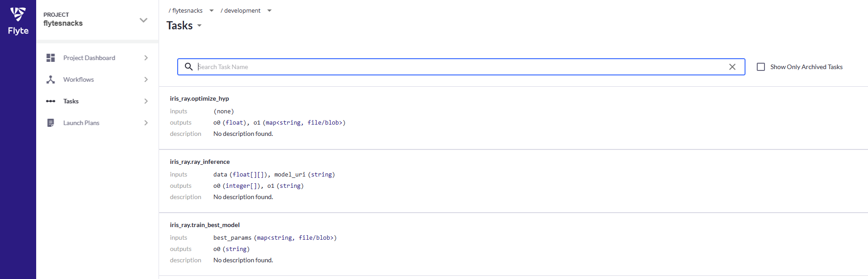Viewport: 868px width, 279px height.
Task: Open the flytesnacks breadcrumb dropdown
Action: click(212, 11)
